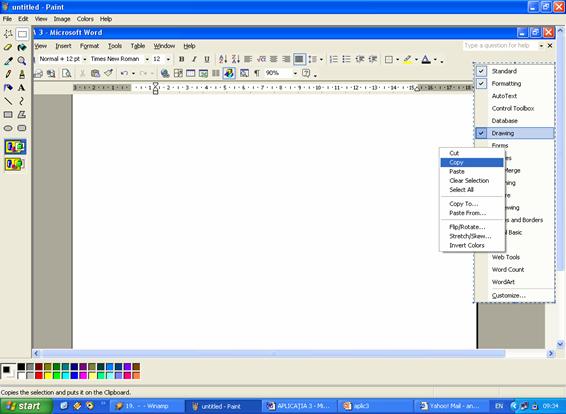Choose the Rounded Rectangle tool
The height and width of the screenshot is (414, 566).
pos(22,128)
